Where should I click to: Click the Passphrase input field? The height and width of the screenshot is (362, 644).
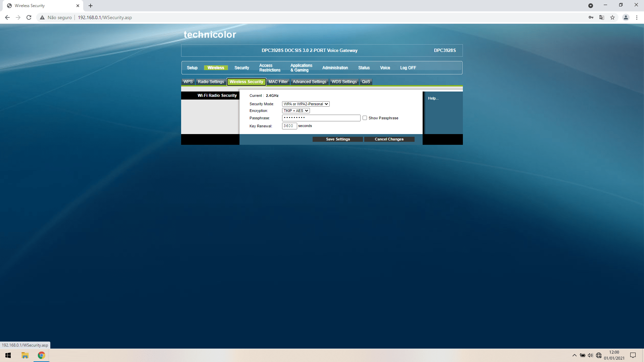coord(321,118)
